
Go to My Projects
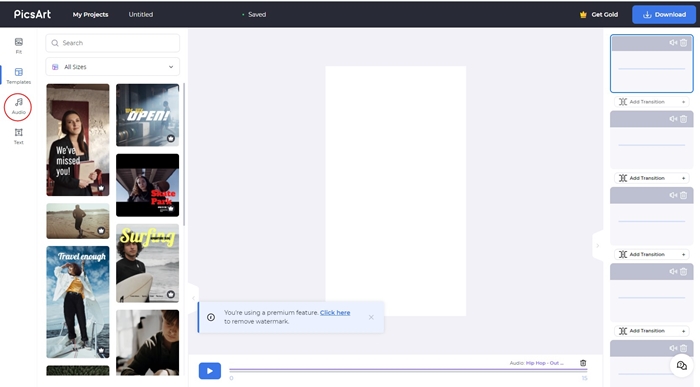click(90, 14)
